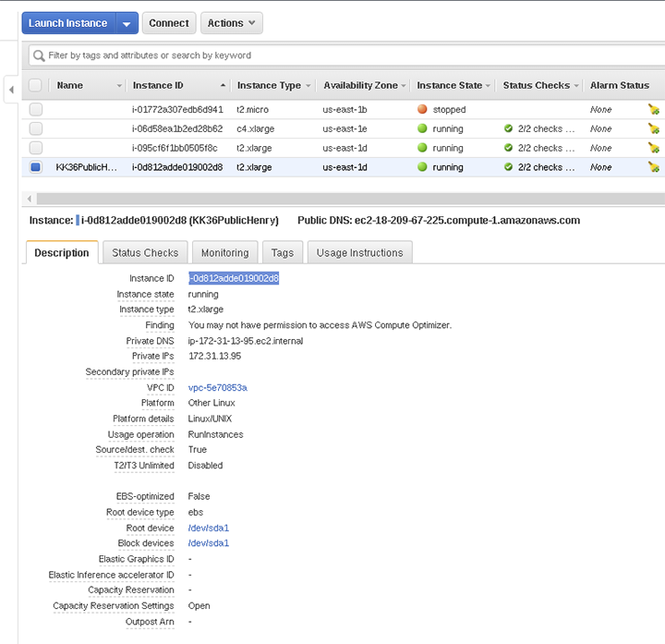This screenshot has height=644, width=665.
Task: Click the green status check icon for c4.xlarge
Action: (508, 128)
